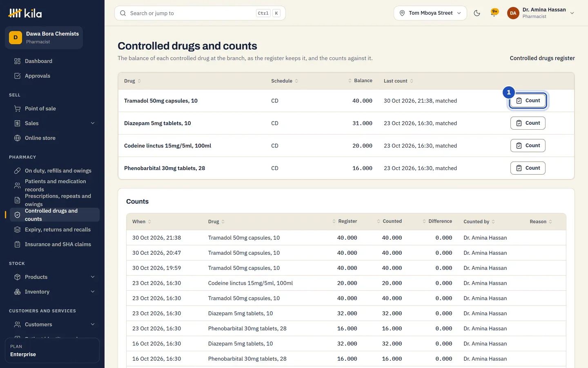The height and width of the screenshot is (368, 588).
Task: Sort Counts table by When column
Action: 142,222
